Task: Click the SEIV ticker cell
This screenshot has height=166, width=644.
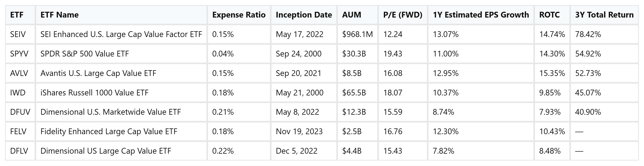Action: (18, 34)
